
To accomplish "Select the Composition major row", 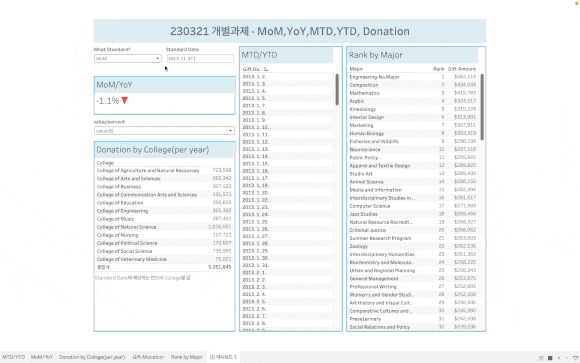I will point(413,85).
